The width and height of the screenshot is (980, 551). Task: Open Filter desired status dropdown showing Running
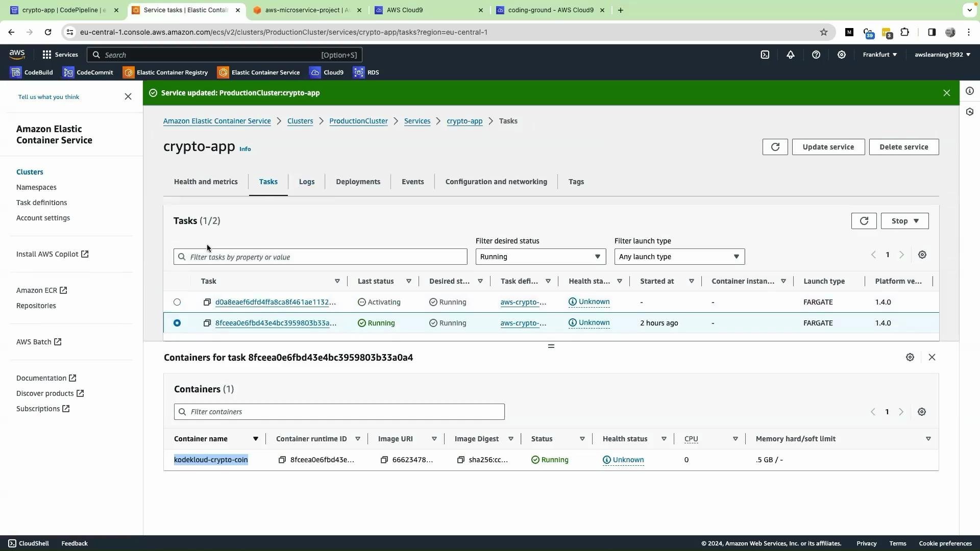pos(541,257)
